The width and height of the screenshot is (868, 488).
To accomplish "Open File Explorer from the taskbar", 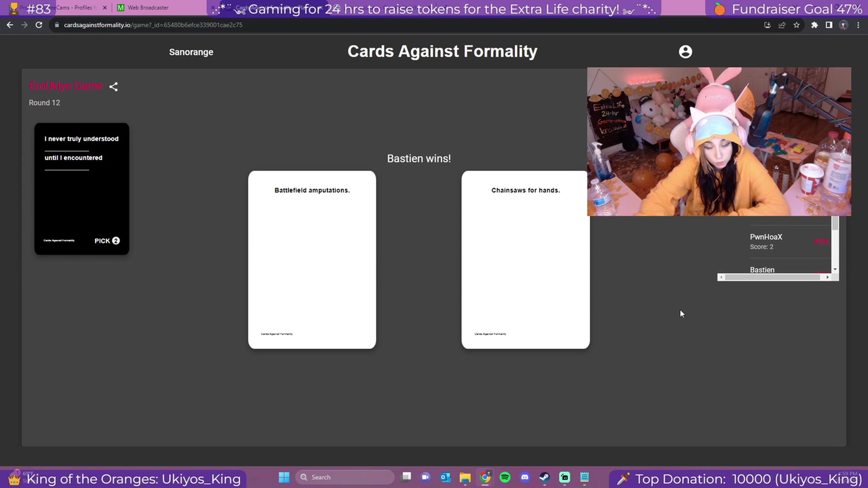I will pos(465,477).
